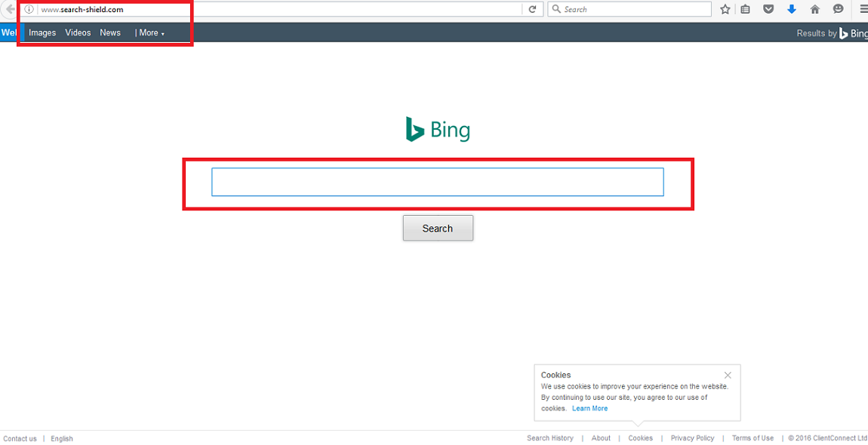
Task: Open the chat smiley icon in toolbar
Action: [839, 10]
